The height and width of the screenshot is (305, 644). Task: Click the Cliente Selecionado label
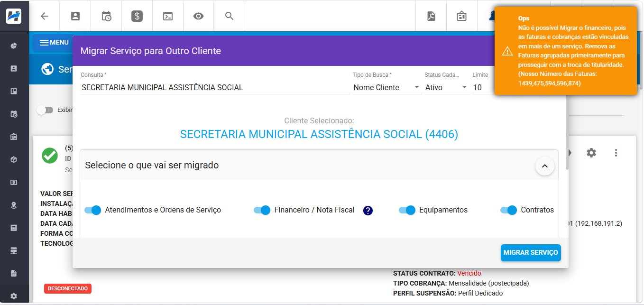click(x=319, y=121)
